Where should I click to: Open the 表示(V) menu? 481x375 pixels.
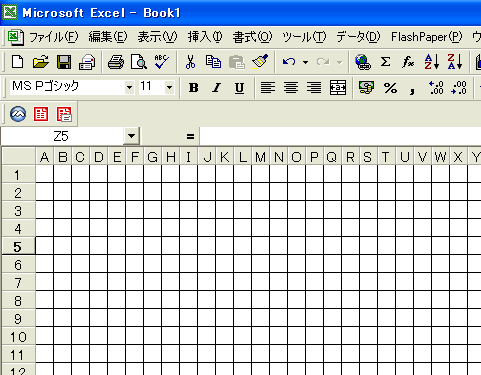coord(157,37)
